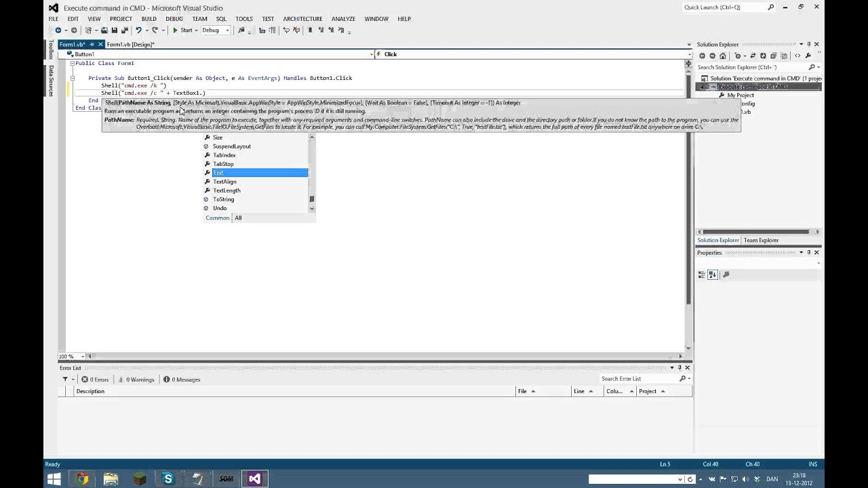The height and width of the screenshot is (488, 868).
Task: Click the Find in Files toolbar icon
Action: click(241, 30)
